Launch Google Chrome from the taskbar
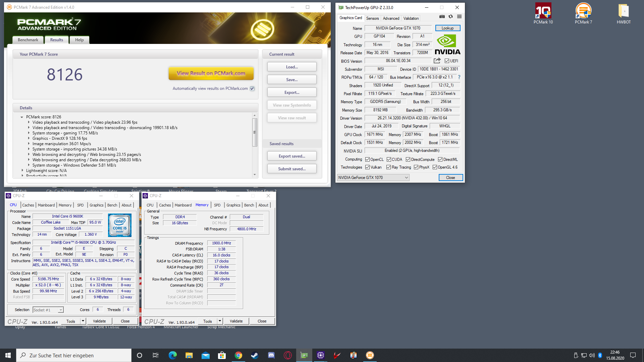644x362 pixels. tap(238, 355)
